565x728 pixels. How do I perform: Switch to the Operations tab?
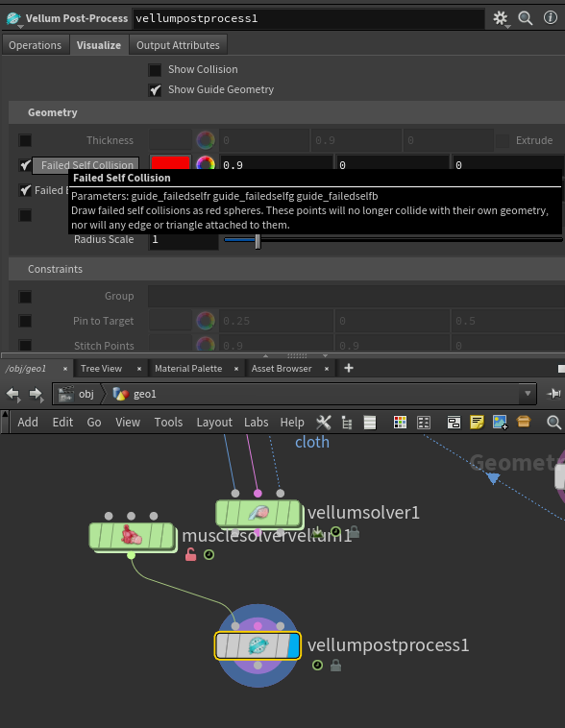(36, 45)
